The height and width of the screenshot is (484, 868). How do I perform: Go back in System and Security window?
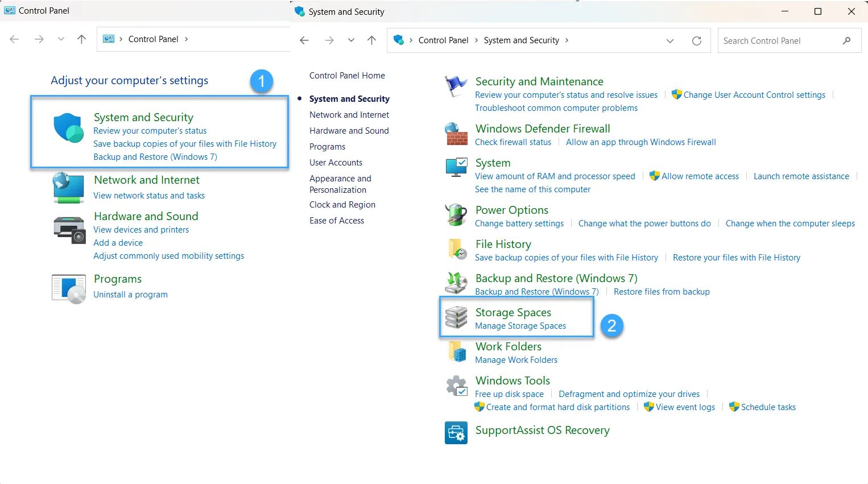(304, 40)
